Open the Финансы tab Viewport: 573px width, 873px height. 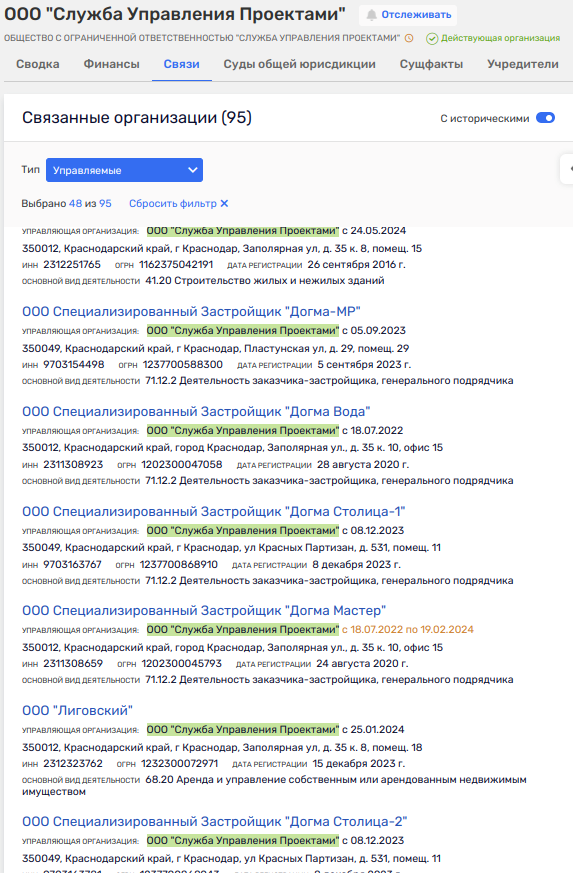tap(111, 65)
